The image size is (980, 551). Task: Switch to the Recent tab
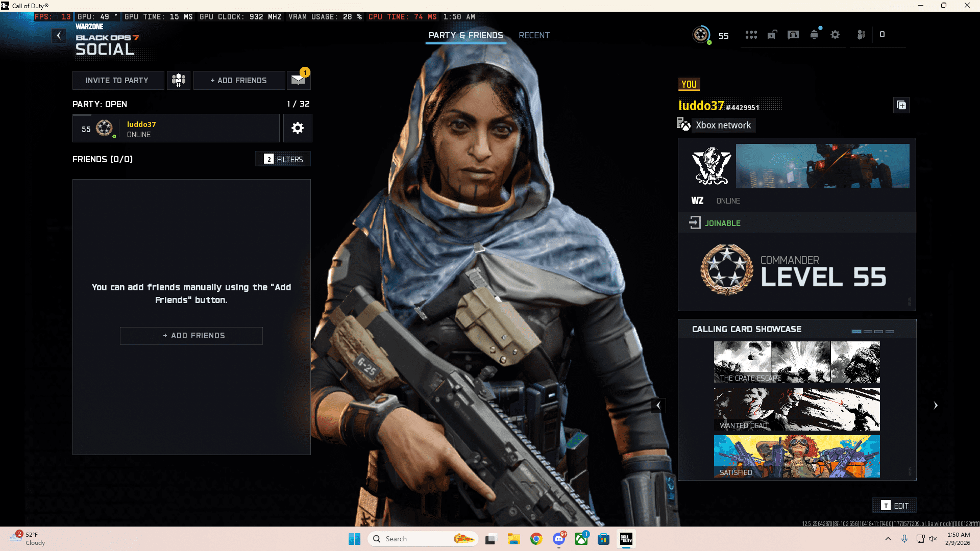tap(534, 35)
